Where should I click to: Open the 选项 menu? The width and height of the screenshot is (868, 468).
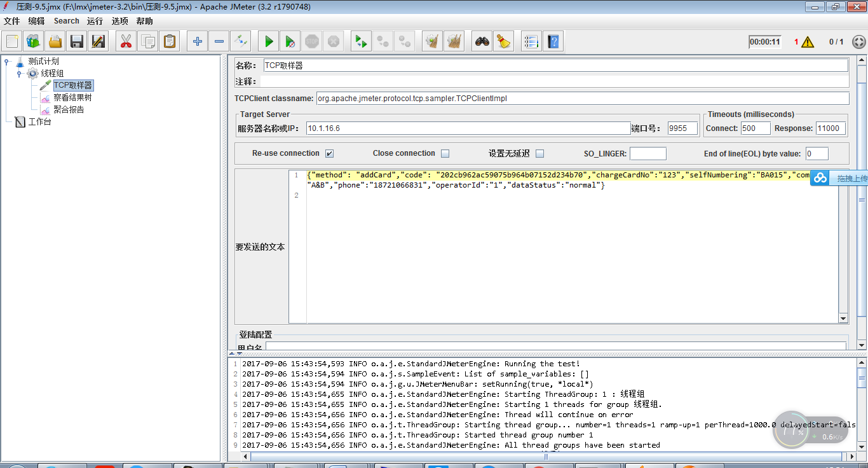[119, 21]
